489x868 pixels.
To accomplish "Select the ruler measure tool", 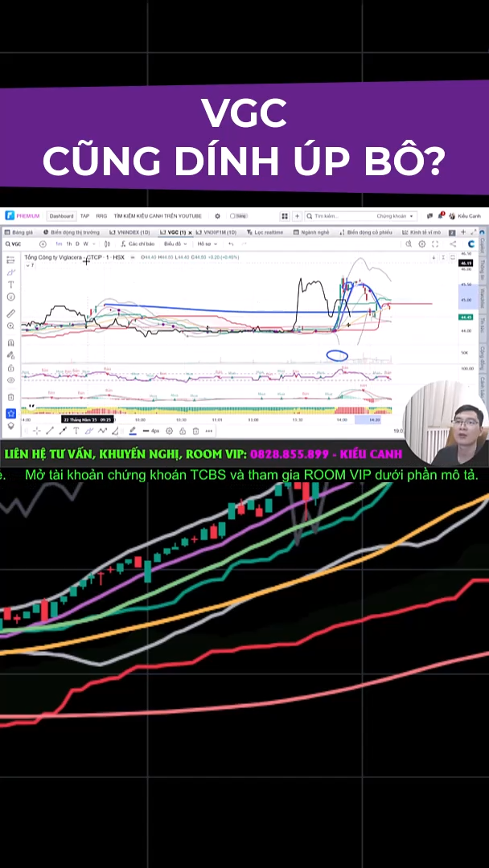I will pos(10,314).
